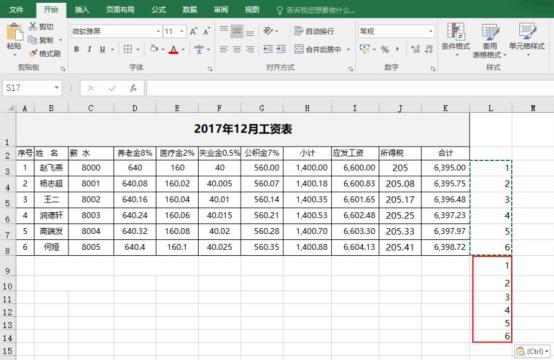The height and width of the screenshot is (360, 554).
Task: Click the Paste Options (Ctrl) button
Action: click(x=532, y=351)
